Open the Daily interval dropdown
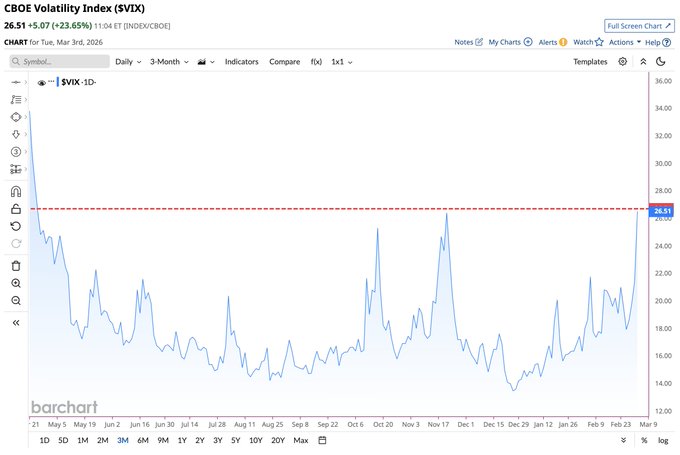This screenshot has width=680, height=455. coord(127,61)
